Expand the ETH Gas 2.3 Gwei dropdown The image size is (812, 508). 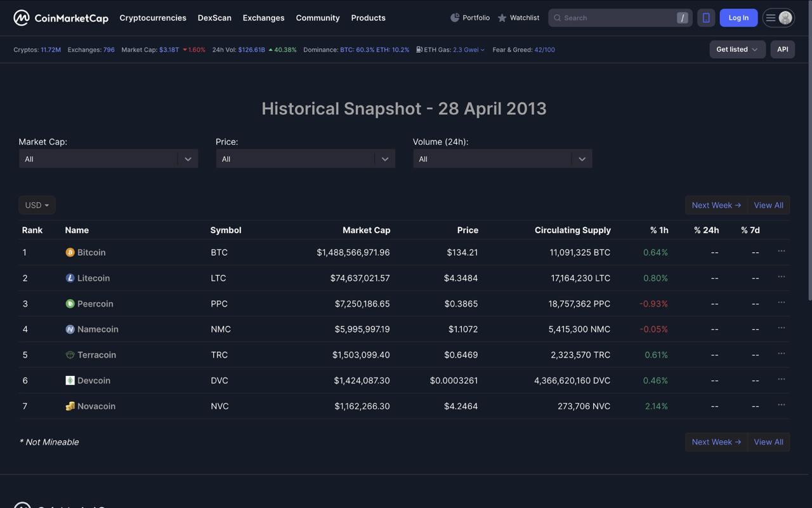[x=468, y=50]
